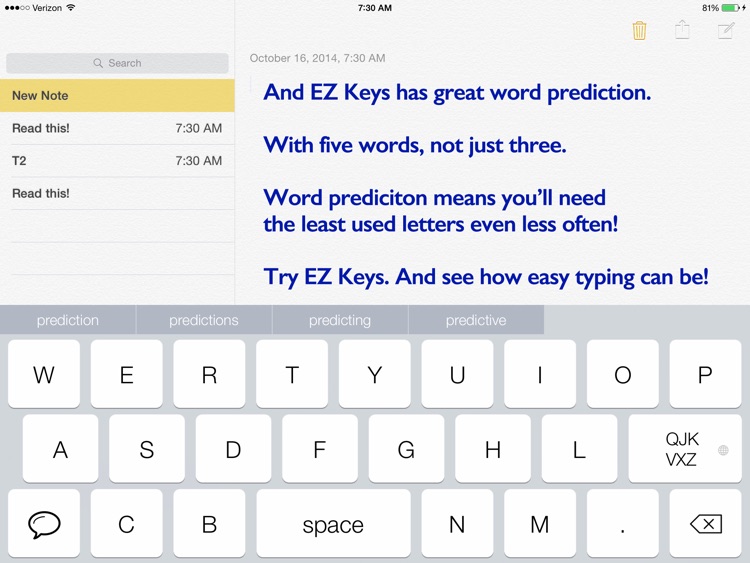The image size is (750, 563).
Task: Open the QJK VXZ letters key
Action: tap(685, 449)
